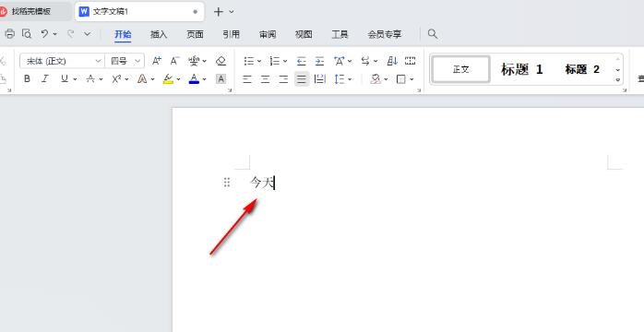Image resolution: width=644 pixels, height=332 pixels.
Task: Expand borders dropdown arrow
Action: pos(411,79)
